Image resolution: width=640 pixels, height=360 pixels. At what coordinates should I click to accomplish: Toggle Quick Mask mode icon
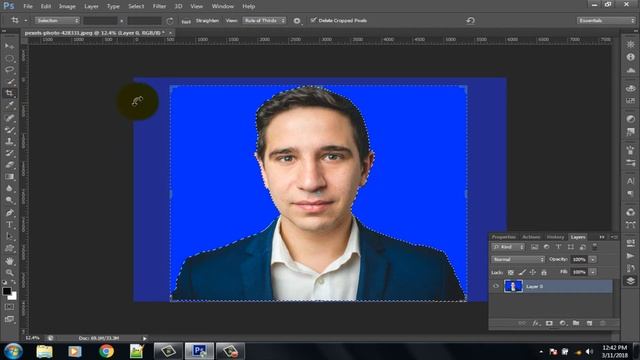(9, 307)
